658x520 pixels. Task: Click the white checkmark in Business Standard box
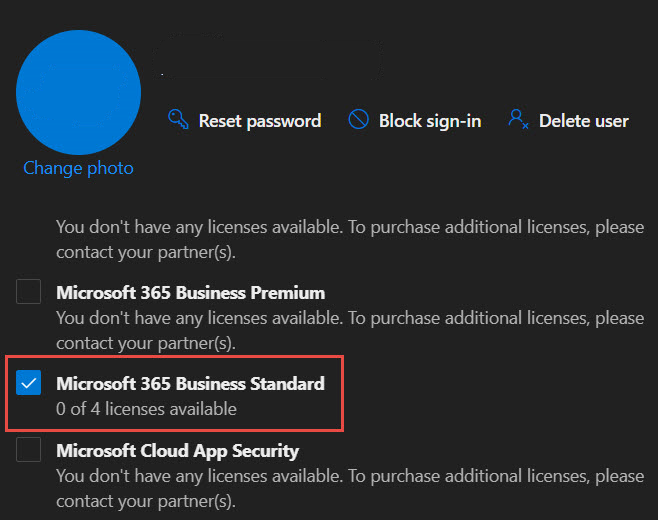click(29, 382)
